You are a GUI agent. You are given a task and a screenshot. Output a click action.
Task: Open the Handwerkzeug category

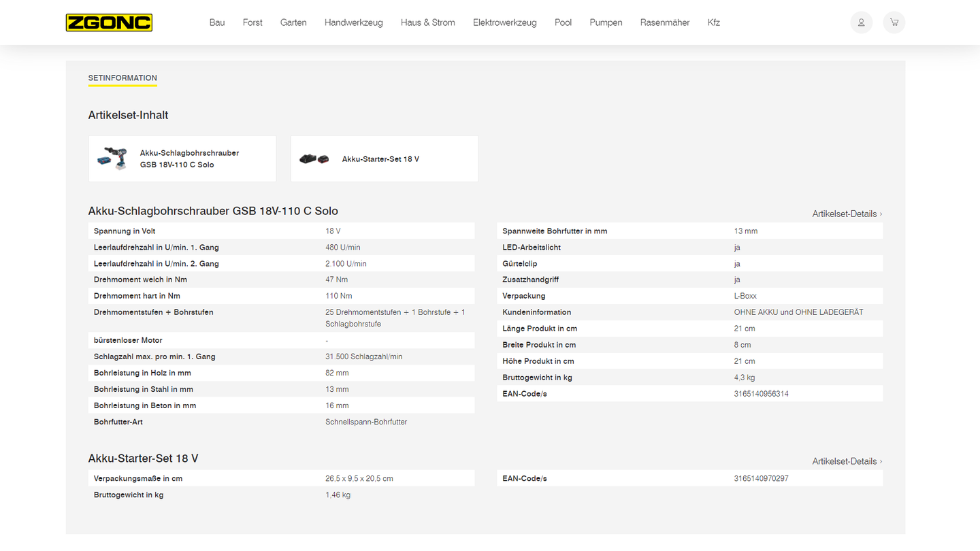click(x=353, y=22)
